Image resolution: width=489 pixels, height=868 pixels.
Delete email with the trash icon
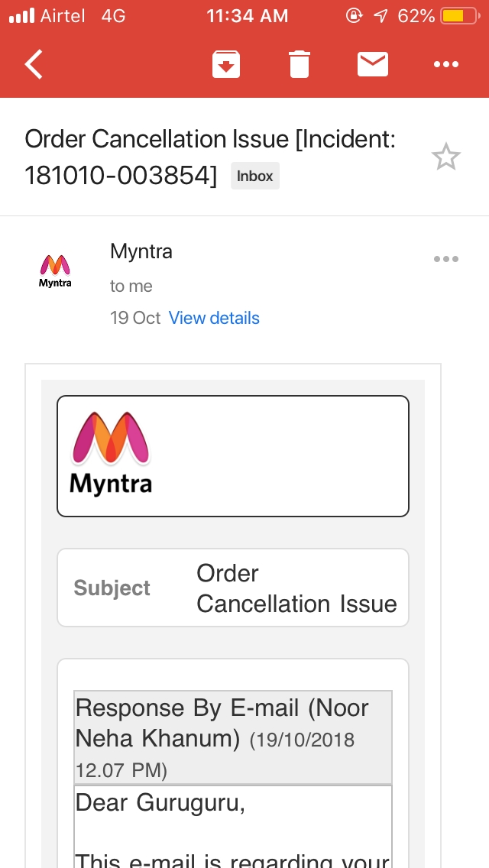coord(299,64)
